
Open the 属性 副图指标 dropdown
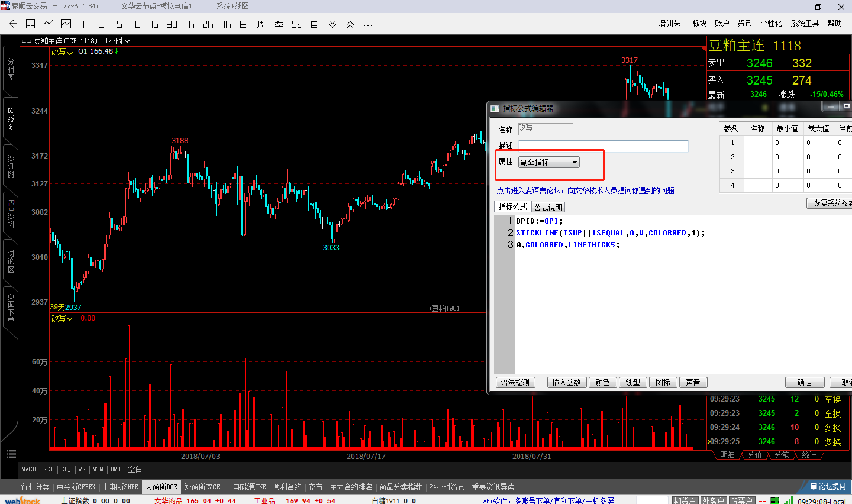548,162
